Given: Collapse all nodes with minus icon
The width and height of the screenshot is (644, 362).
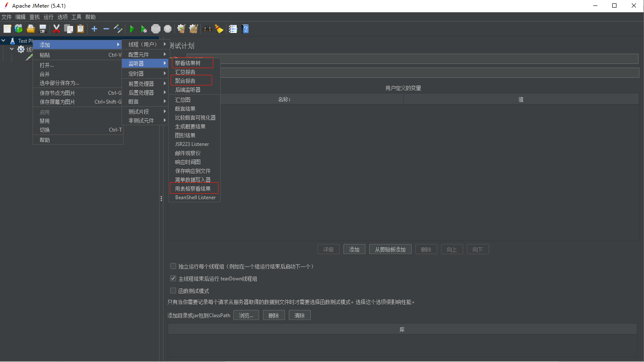Looking at the screenshot, I should coord(106,29).
